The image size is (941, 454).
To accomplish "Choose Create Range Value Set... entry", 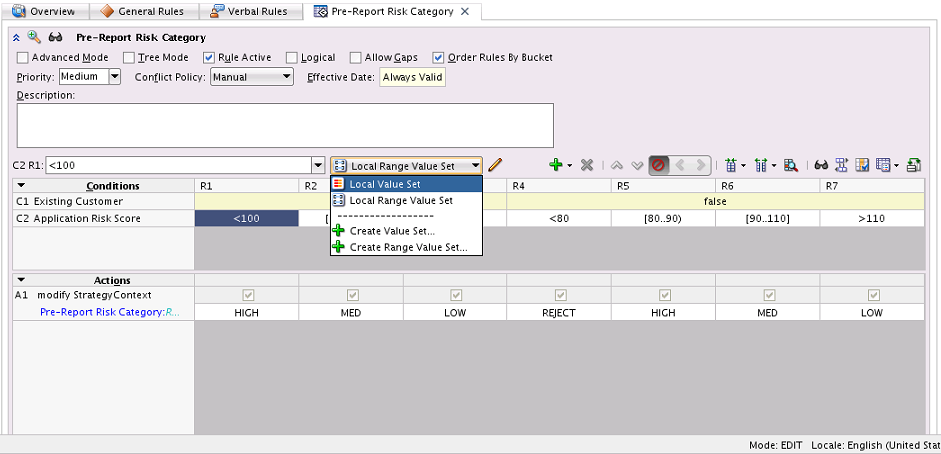I will [x=406, y=246].
